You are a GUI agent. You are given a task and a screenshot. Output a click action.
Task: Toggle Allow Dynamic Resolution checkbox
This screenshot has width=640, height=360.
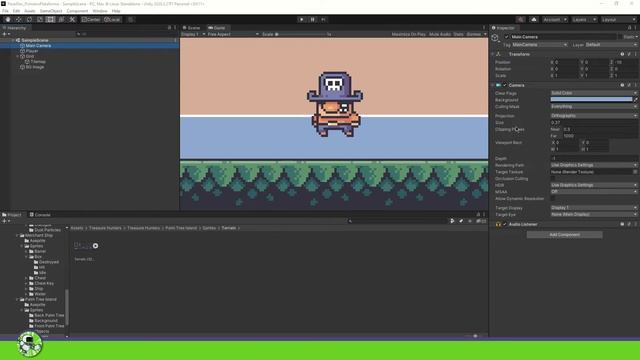(x=553, y=198)
